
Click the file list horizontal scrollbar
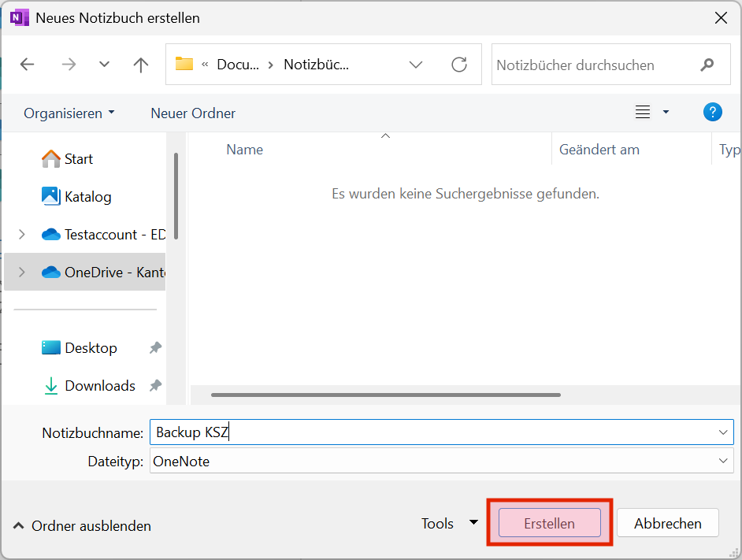386,395
